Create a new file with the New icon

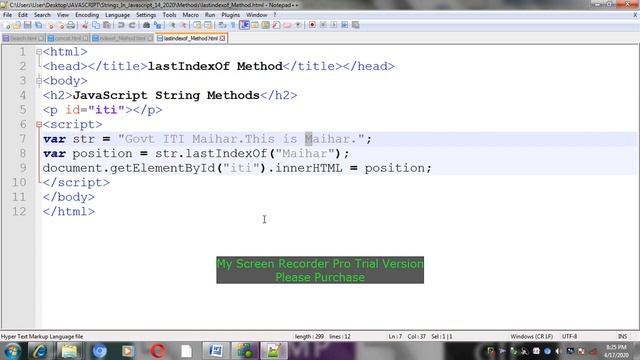pos(7,25)
